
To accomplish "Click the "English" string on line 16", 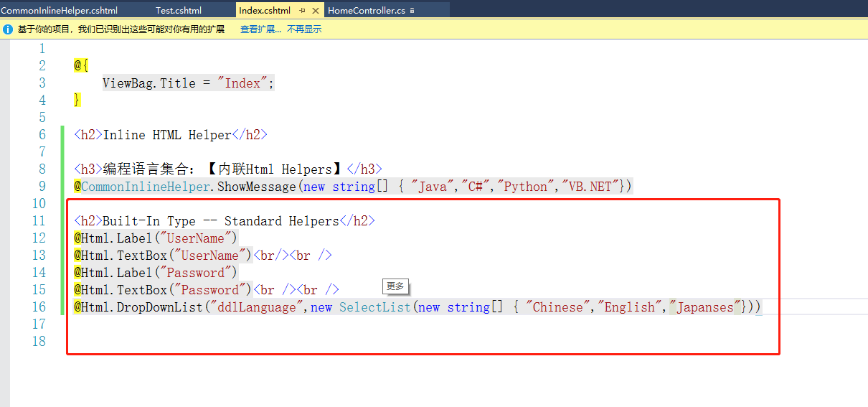I will (x=630, y=307).
